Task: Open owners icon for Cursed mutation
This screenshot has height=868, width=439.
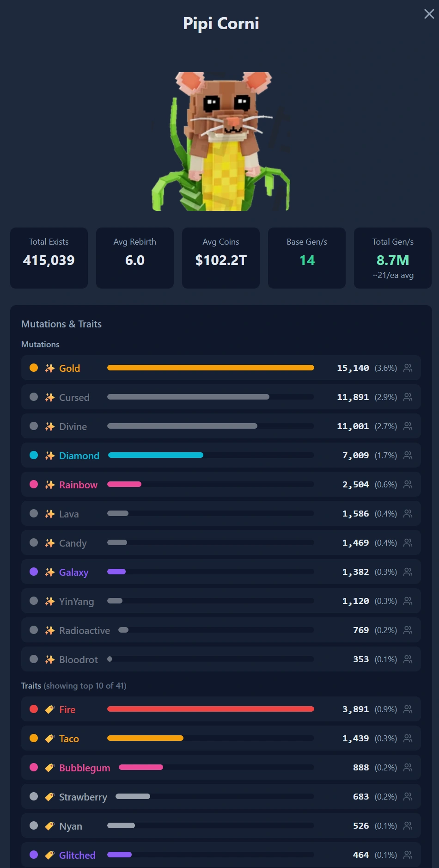Action: pyautogui.click(x=408, y=397)
